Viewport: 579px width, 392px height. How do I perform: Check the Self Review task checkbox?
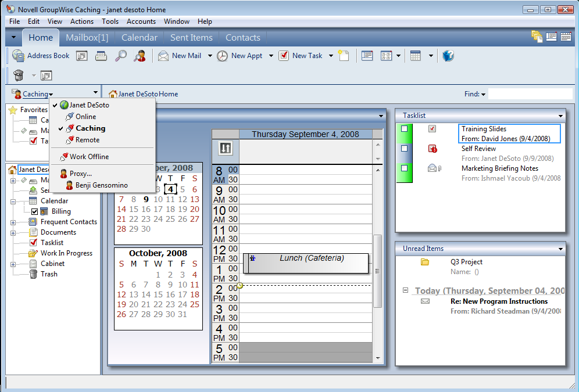click(x=405, y=148)
